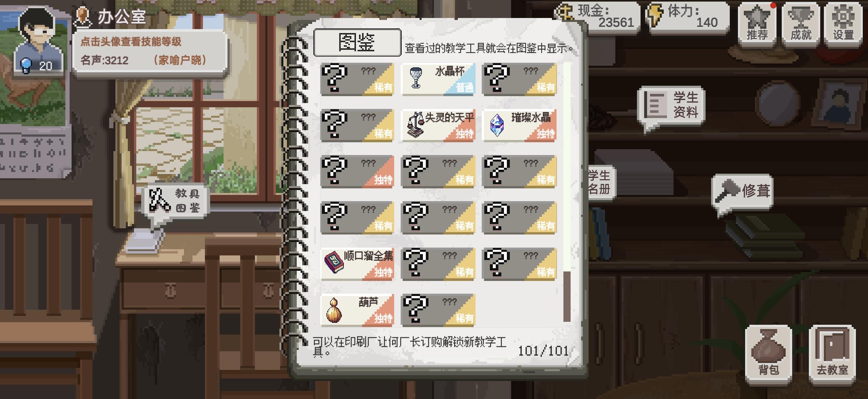Select the 失灵的天平 entry
The width and height of the screenshot is (868, 399).
coord(439,126)
